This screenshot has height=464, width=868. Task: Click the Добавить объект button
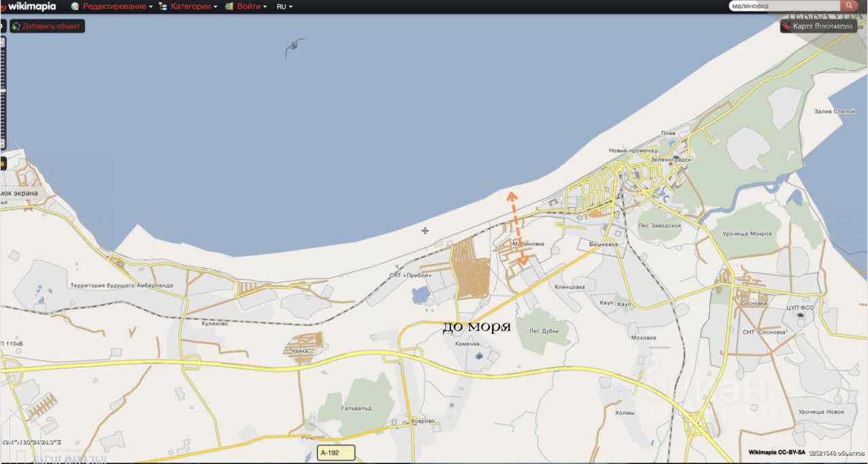[x=47, y=26]
